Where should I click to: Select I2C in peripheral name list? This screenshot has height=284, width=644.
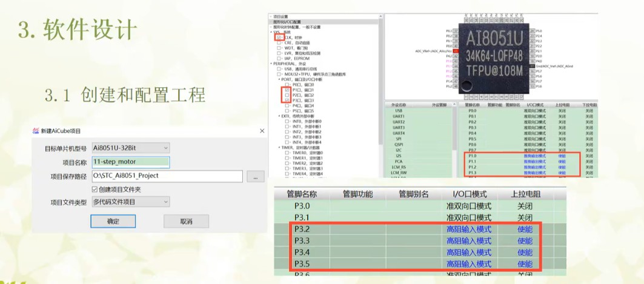[x=399, y=150]
